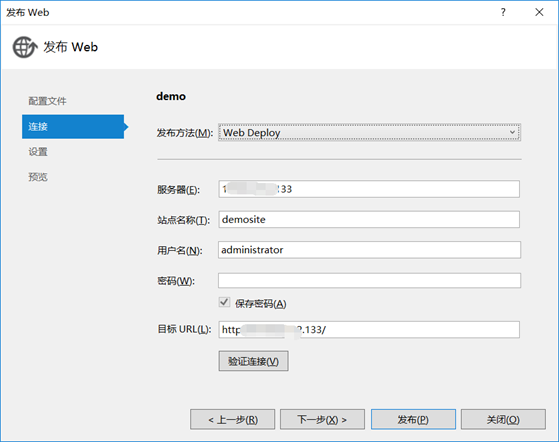This screenshot has width=559, height=442.
Task: Close the 发布 Web dialog window
Action: pos(539,12)
